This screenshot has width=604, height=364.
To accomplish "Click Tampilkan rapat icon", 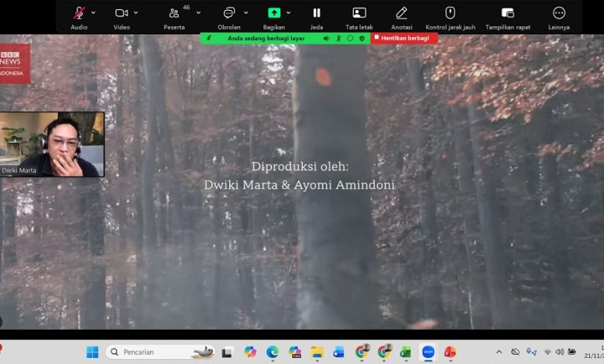I will (508, 13).
